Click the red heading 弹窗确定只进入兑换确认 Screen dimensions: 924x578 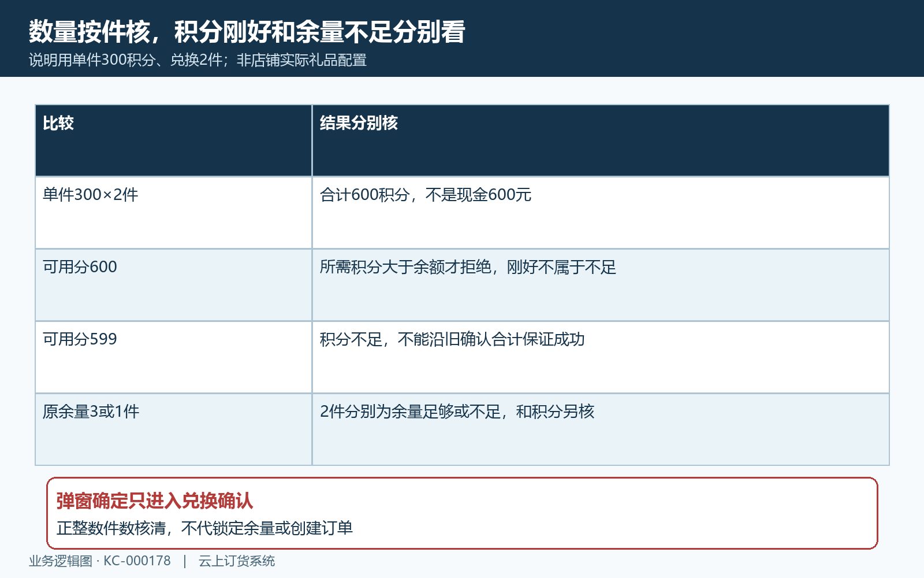click(155, 501)
